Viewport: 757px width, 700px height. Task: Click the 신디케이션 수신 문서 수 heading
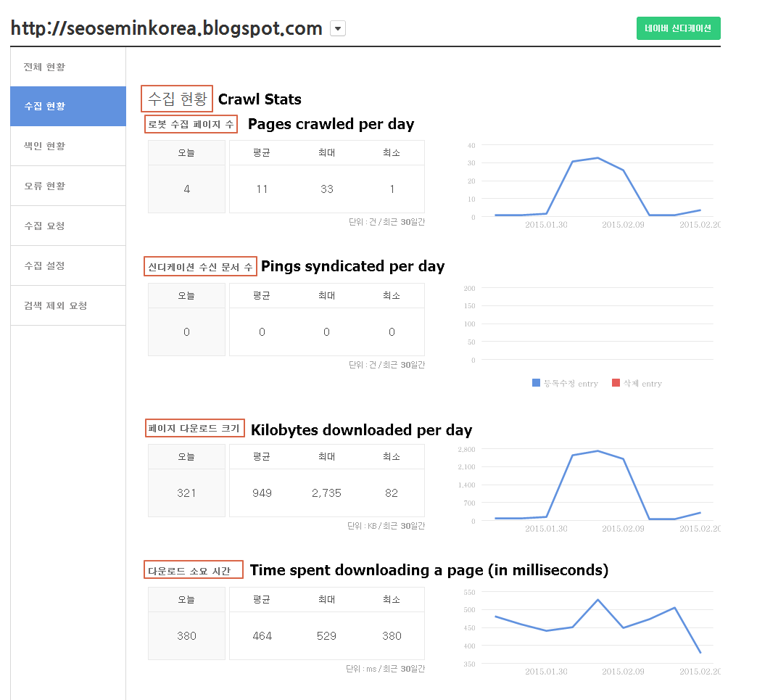(200, 267)
